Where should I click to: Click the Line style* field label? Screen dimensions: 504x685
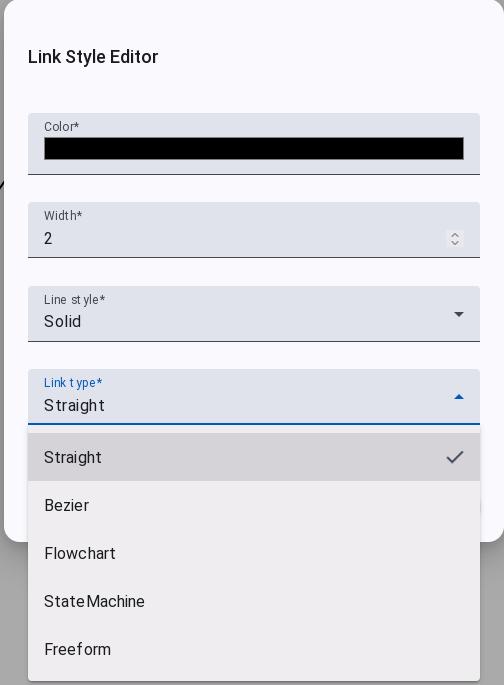[x=74, y=300]
